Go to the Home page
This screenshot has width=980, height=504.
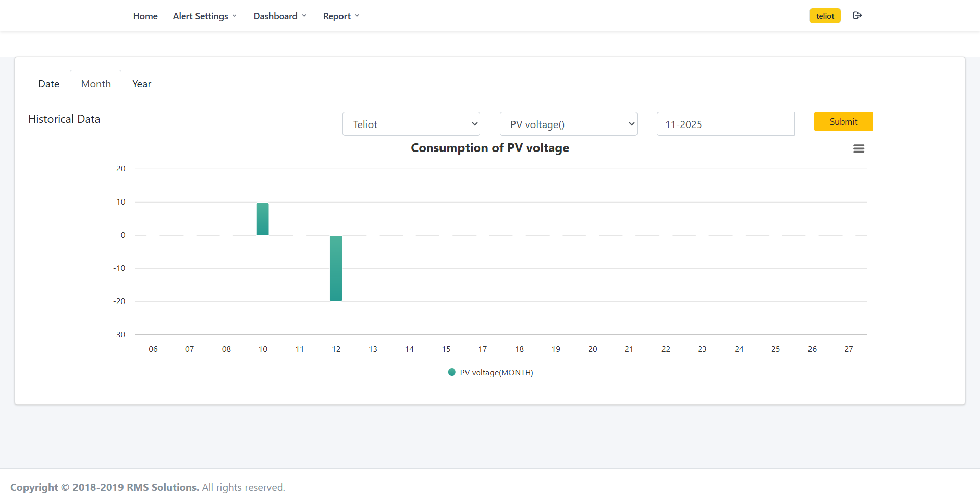pyautogui.click(x=145, y=16)
